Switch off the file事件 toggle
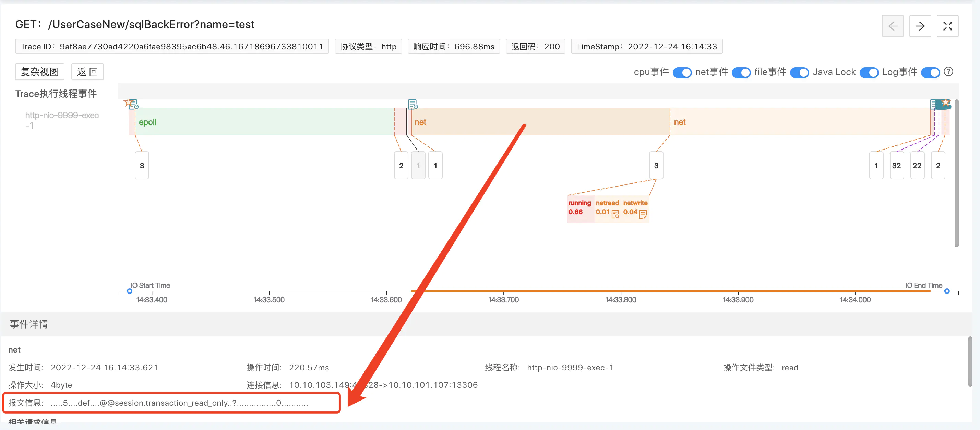The width and height of the screenshot is (980, 430). (x=799, y=72)
